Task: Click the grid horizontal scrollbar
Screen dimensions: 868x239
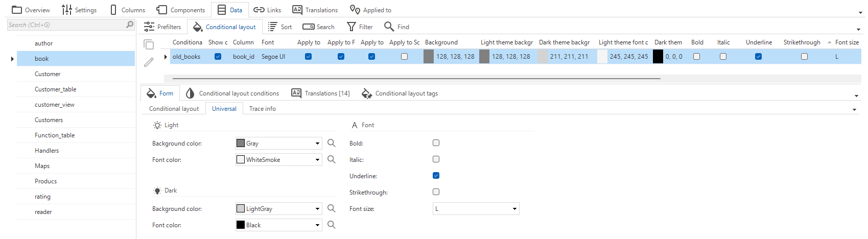Action: [x=416, y=79]
